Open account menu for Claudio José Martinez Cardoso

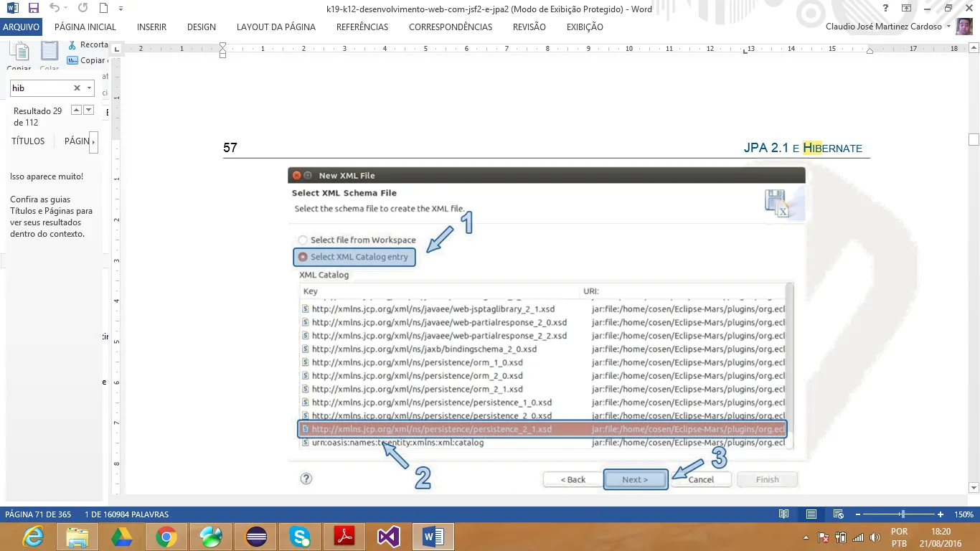(888, 27)
